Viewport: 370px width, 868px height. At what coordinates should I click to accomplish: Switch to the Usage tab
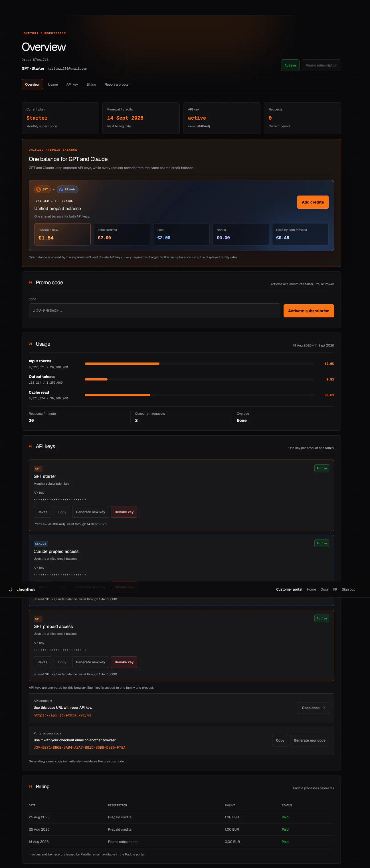point(53,84)
